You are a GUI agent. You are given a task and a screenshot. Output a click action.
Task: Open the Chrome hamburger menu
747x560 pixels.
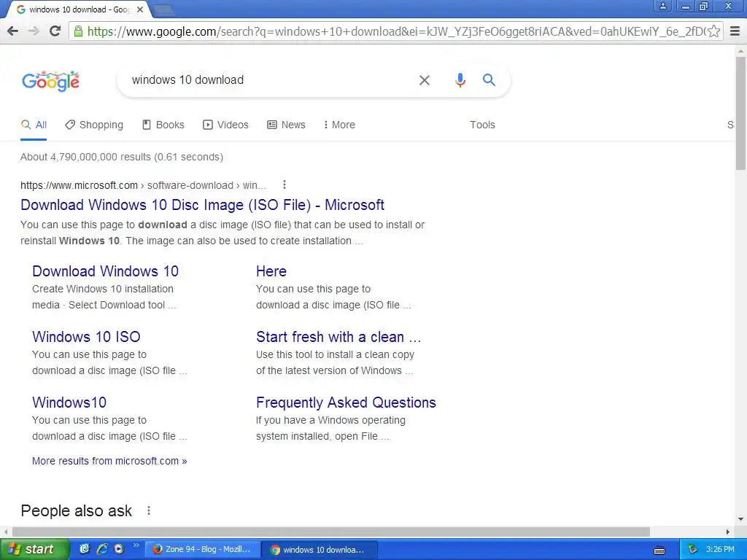click(x=735, y=31)
